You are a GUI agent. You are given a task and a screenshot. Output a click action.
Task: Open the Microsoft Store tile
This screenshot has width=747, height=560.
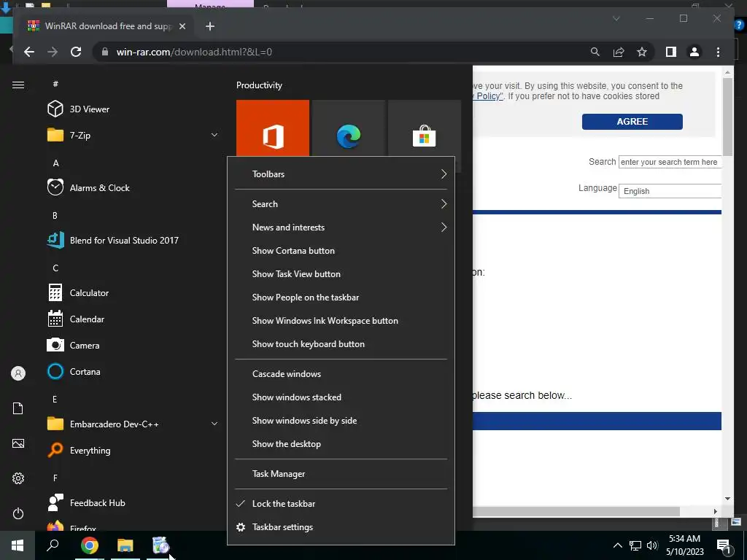(x=425, y=128)
